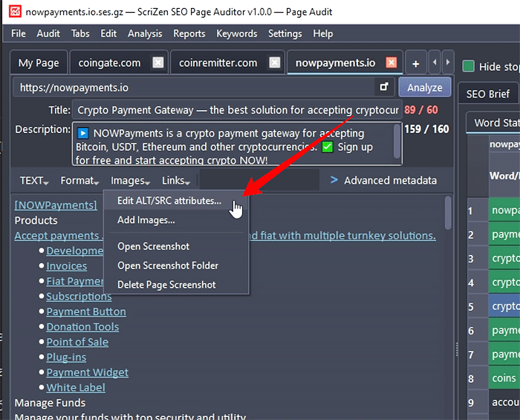Viewport: 520px width, 420px height.
Task: Click the page title input field
Action: coord(236,110)
